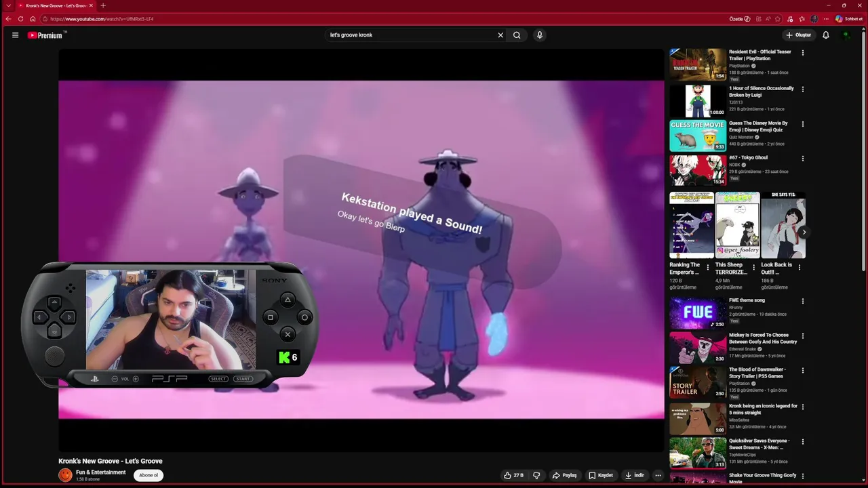Go back in the browser
The height and width of the screenshot is (488, 868).
pos(8,19)
